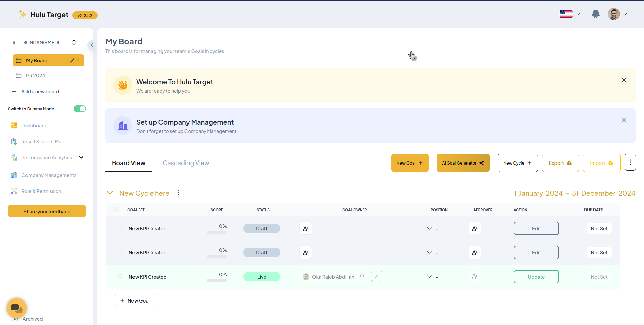The width and height of the screenshot is (644, 325).
Task: Click Edit on first Draft goal
Action: click(x=536, y=228)
